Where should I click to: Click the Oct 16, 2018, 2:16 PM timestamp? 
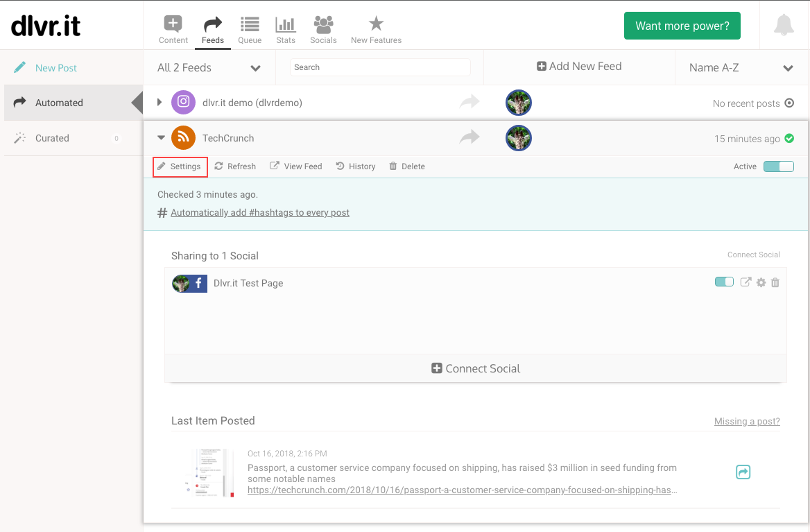287,454
